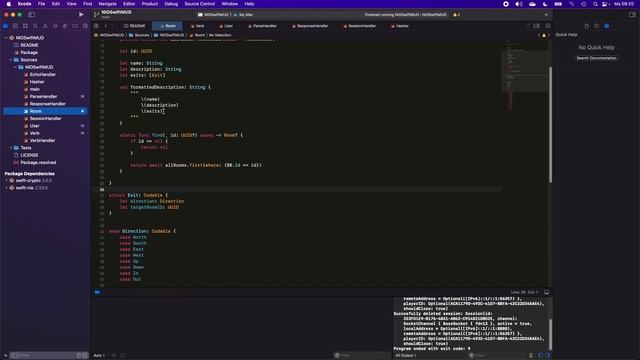Show the Quick Help inspector icon

point(607,26)
